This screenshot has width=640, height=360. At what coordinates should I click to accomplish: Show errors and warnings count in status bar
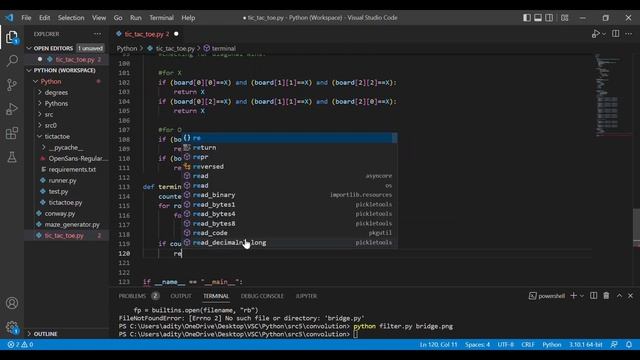[x=20, y=345]
